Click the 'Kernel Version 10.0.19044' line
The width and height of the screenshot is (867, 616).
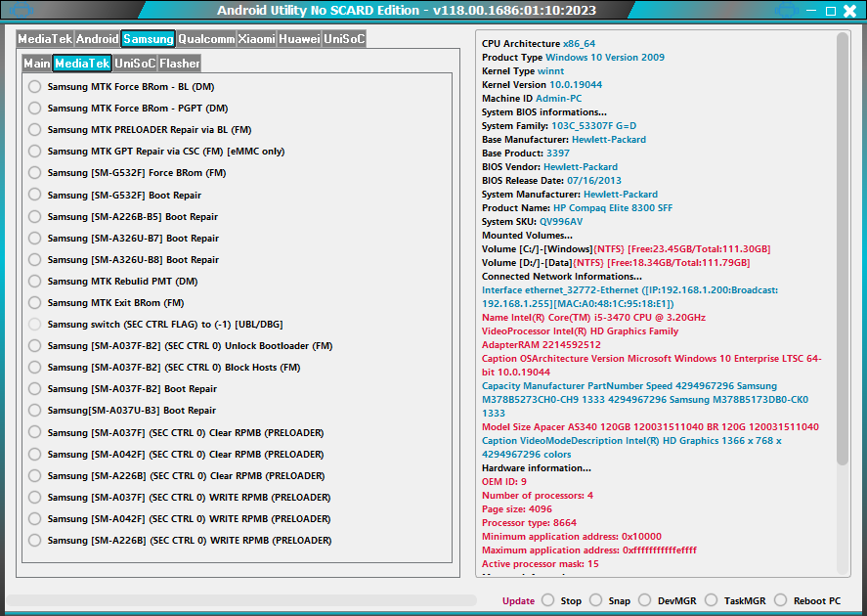[542, 85]
